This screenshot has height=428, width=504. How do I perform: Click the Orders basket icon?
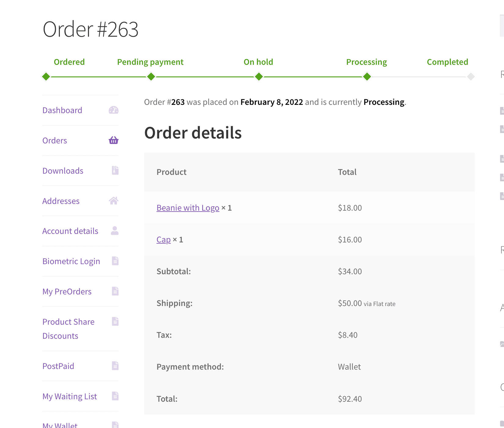114,140
